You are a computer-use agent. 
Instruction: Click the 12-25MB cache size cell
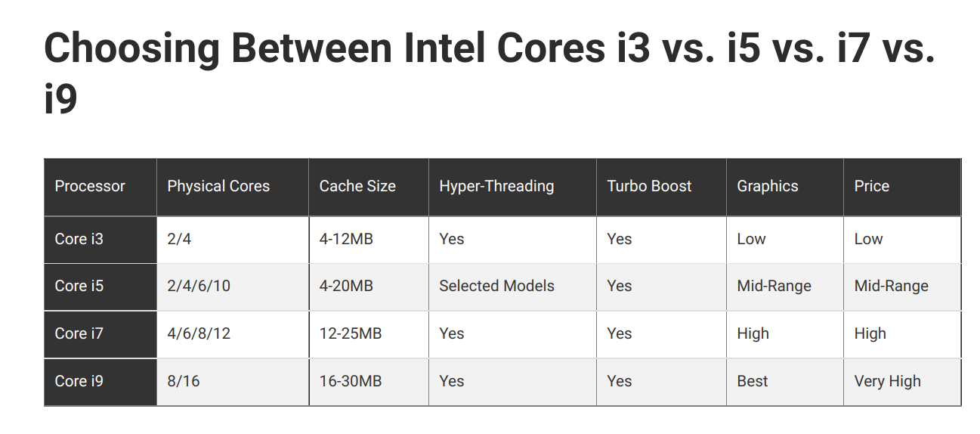(351, 333)
